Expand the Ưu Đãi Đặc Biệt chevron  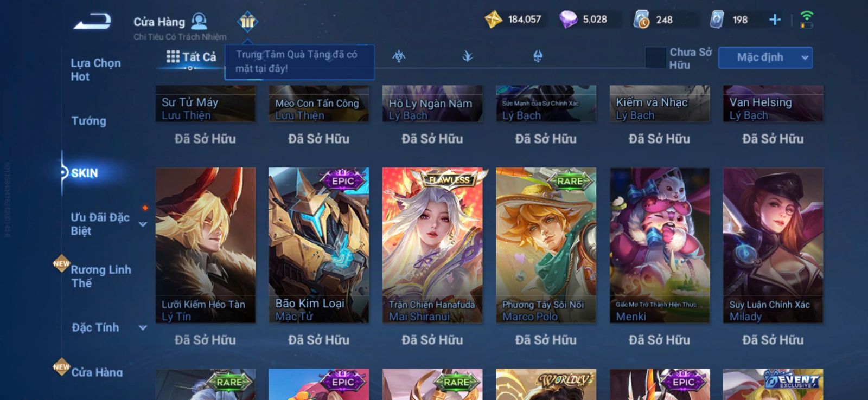[x=143, y=224]
